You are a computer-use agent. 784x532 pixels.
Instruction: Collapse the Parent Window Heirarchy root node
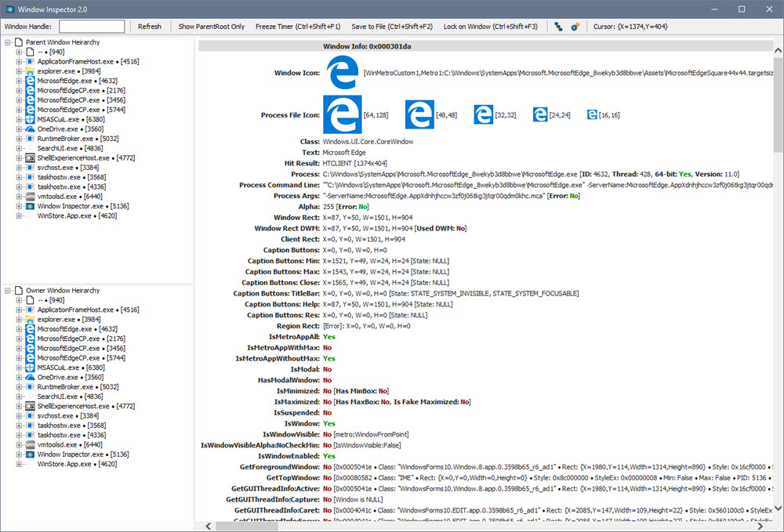8,42
